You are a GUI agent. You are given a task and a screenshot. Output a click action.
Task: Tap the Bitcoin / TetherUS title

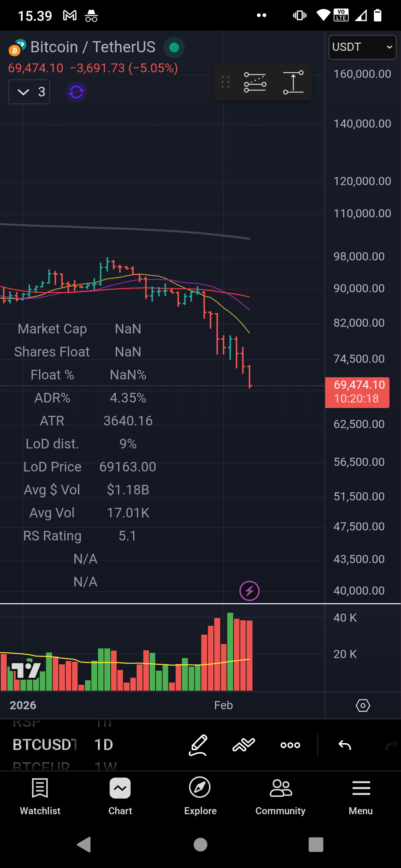[x=93, y=47]
